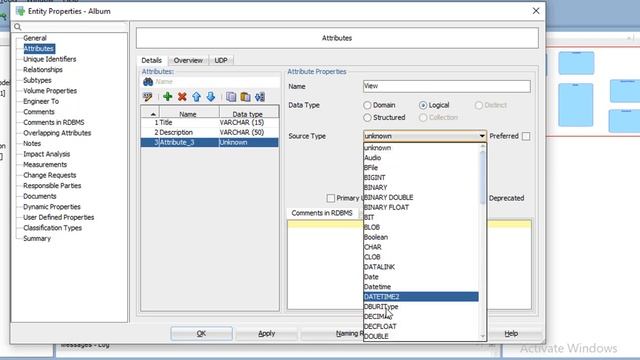Select the Domain data type radio
640x360 pixels.
point(367,105)
